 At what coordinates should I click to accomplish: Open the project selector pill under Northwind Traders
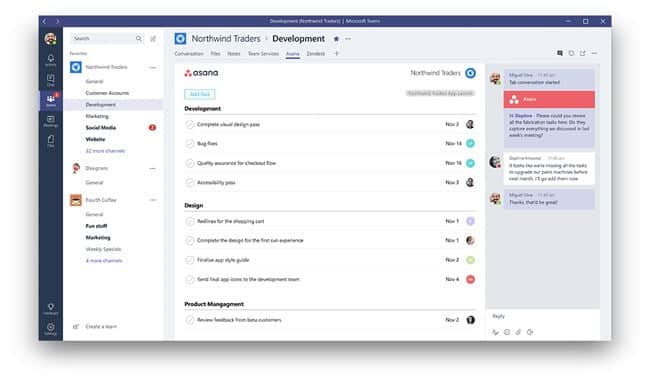(440, 93)
